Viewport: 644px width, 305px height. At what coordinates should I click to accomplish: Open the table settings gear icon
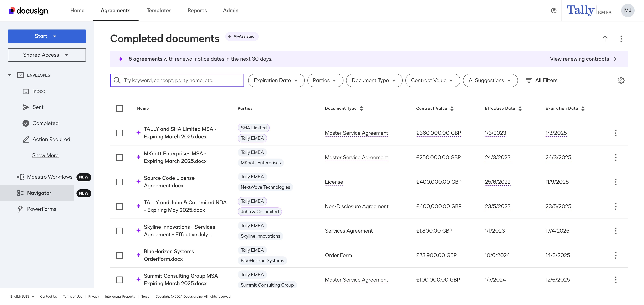tap(621, 80)
